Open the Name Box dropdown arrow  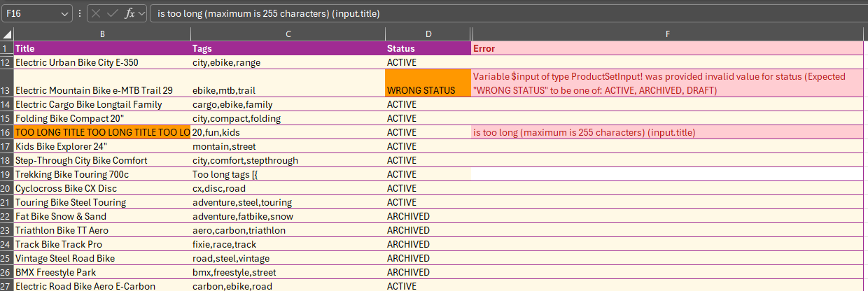click(x=65, y=13)
